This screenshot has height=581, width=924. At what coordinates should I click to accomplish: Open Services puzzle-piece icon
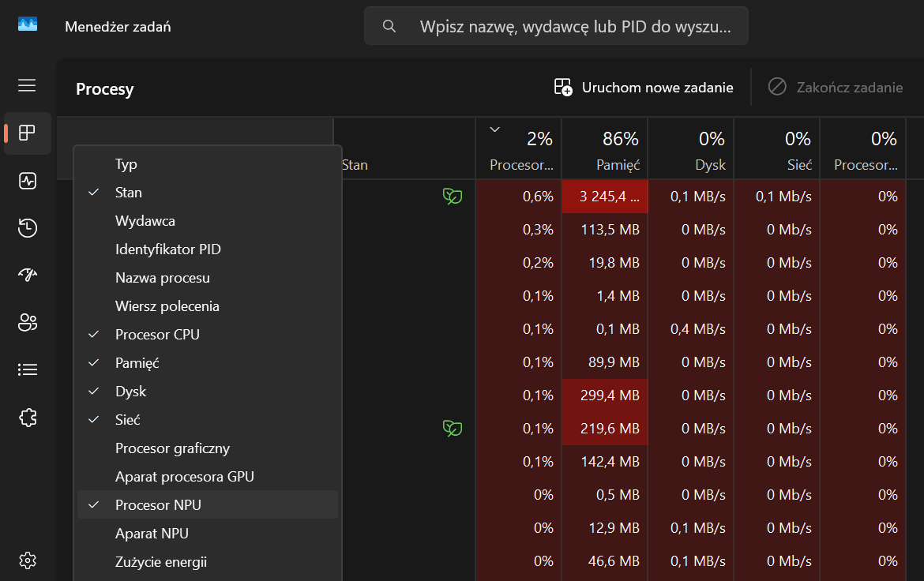pyautogui.click(x=27, y=417)
